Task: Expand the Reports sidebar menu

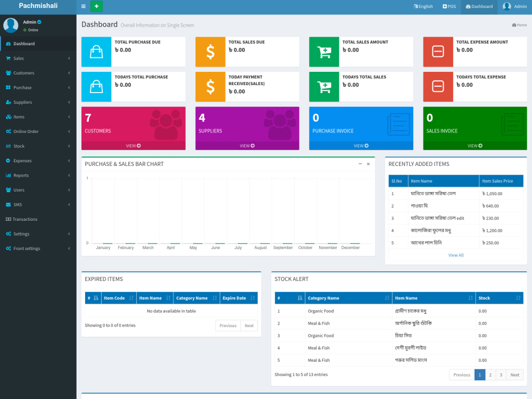Action: coord(38,176)
